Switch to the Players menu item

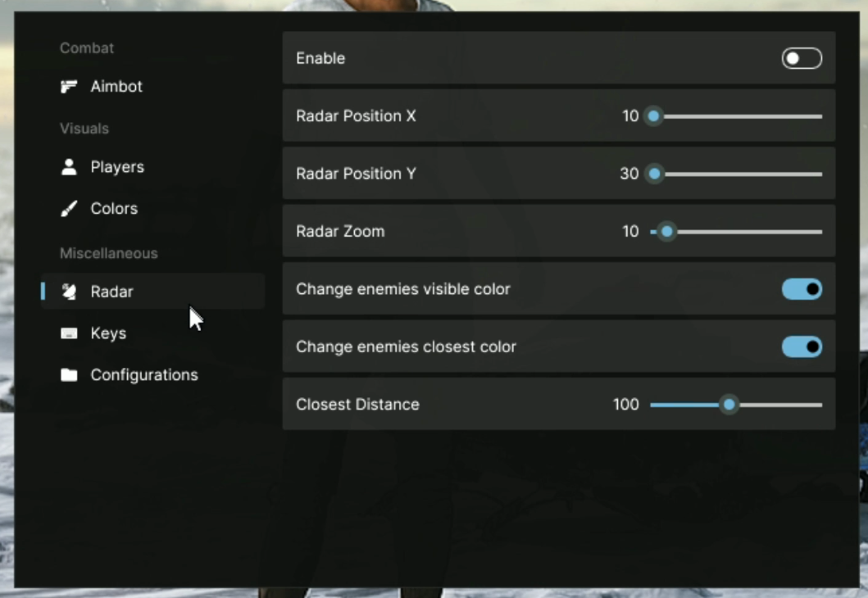[x=117, y=167]
